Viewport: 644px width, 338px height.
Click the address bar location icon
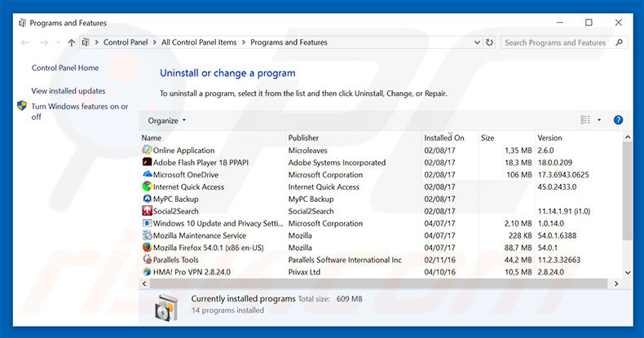86,42
